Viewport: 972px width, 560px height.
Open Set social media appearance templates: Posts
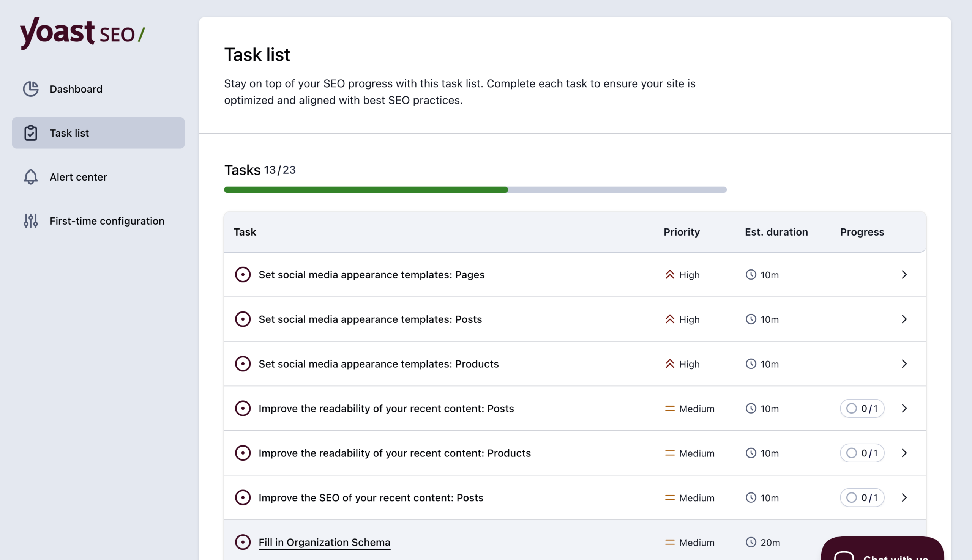370,319
